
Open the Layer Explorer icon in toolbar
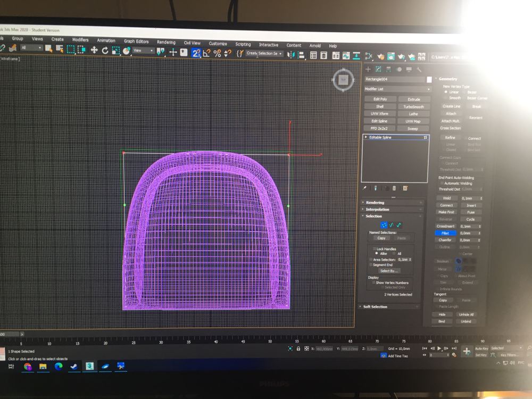coord(324,55)
